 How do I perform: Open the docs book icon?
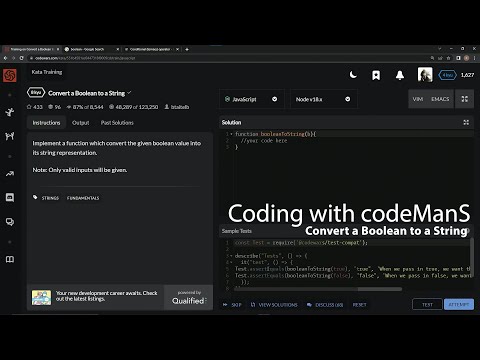pos(10,259)
